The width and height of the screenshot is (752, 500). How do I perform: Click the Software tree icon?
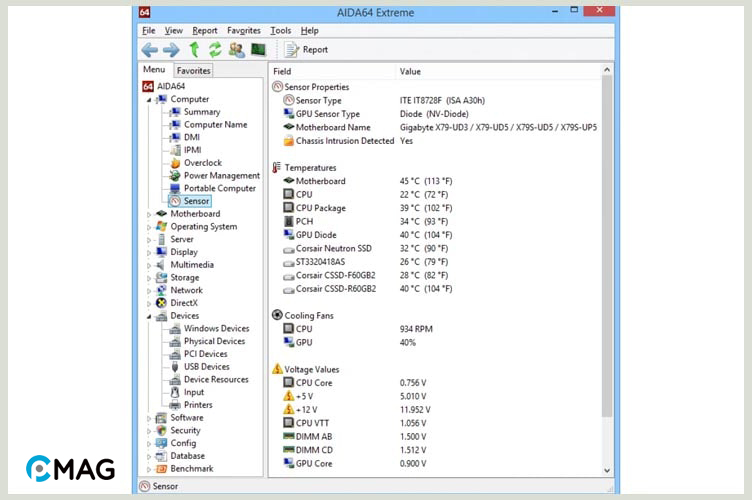[x=162, y=418]
